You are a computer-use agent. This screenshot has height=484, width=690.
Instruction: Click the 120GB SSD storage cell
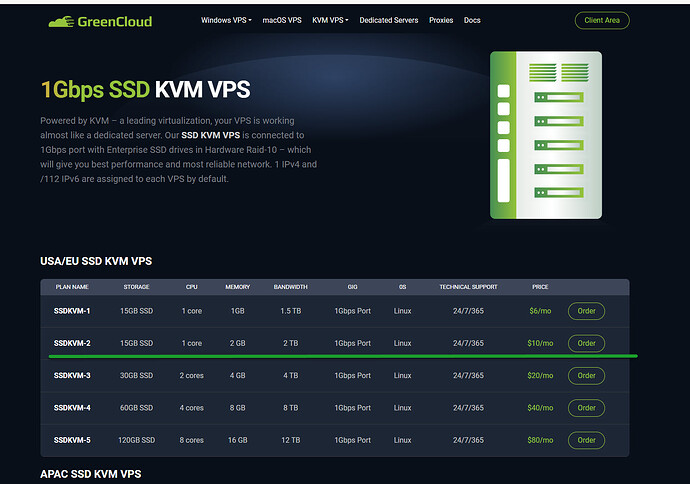pos(136,440)
